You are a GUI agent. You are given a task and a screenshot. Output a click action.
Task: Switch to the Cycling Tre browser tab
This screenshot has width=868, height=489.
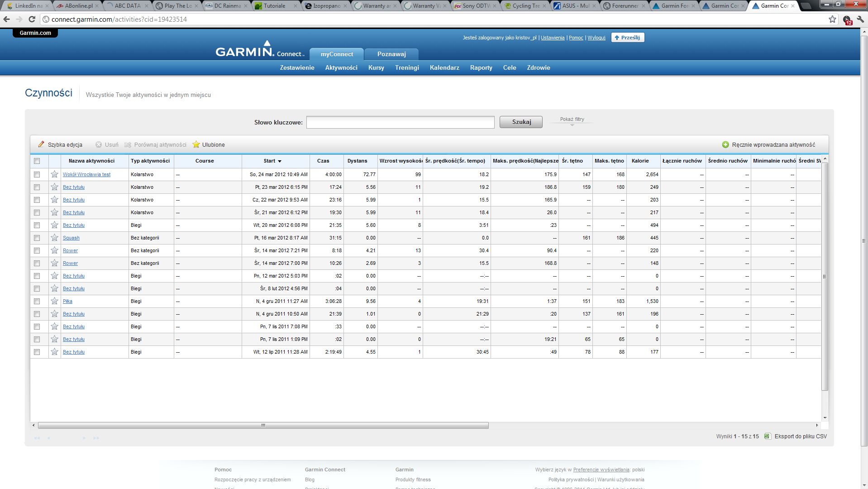[525, 6]
